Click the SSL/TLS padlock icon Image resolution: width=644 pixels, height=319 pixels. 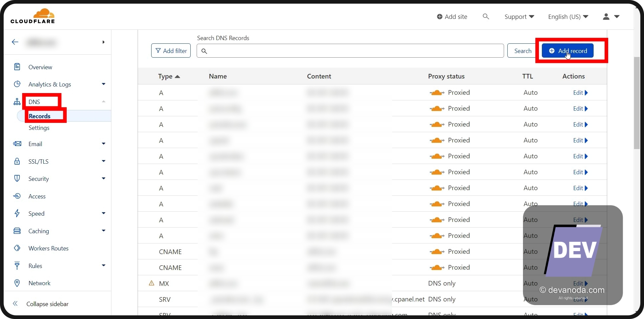coord(17,161)
